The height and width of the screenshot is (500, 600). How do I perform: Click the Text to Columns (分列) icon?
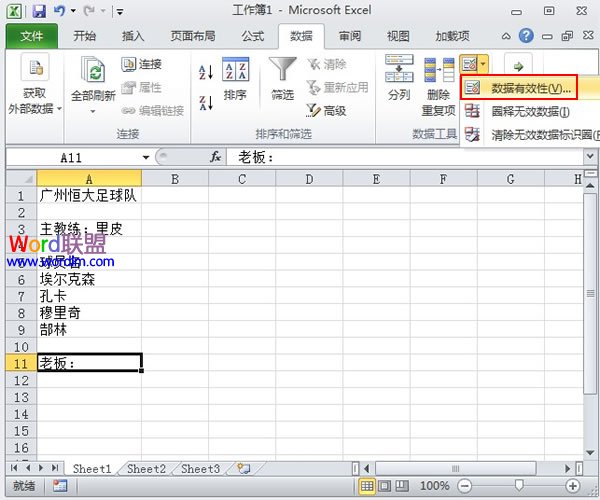click(399, 78)
